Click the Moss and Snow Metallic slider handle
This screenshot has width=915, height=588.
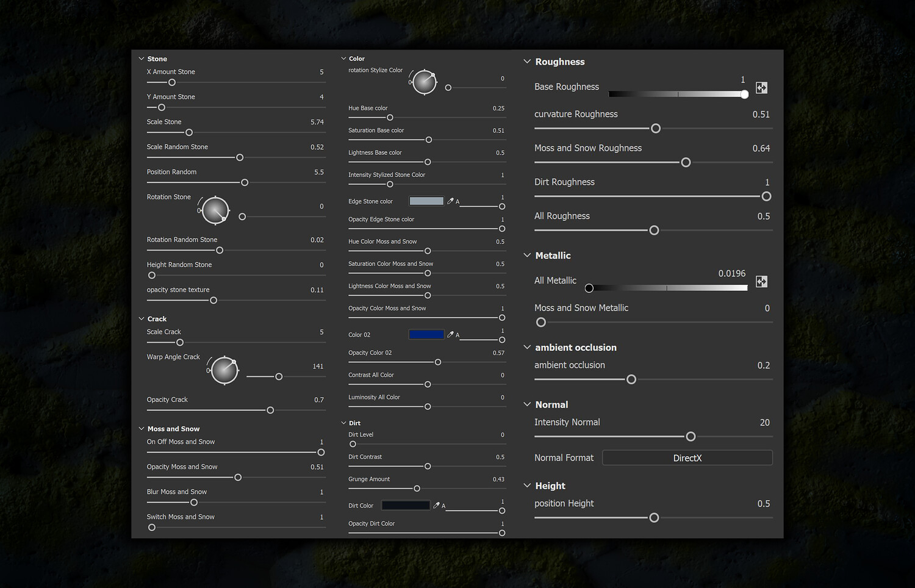tap(541, 322)
